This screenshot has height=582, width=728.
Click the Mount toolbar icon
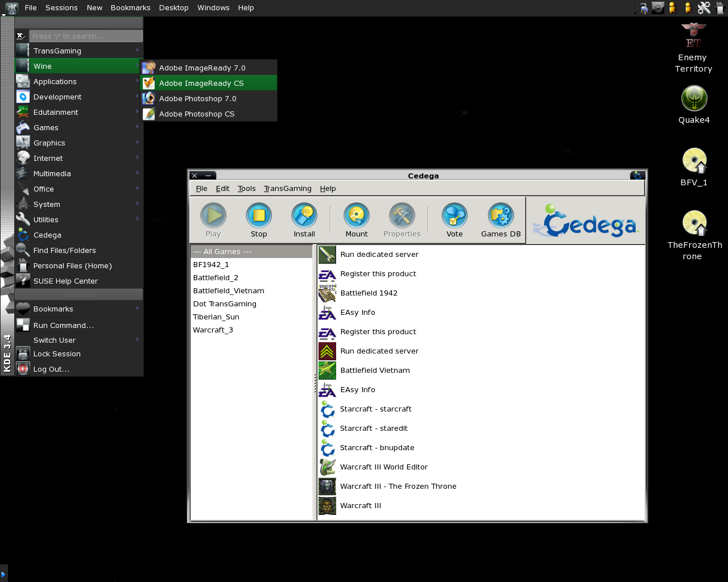point(357,221)
